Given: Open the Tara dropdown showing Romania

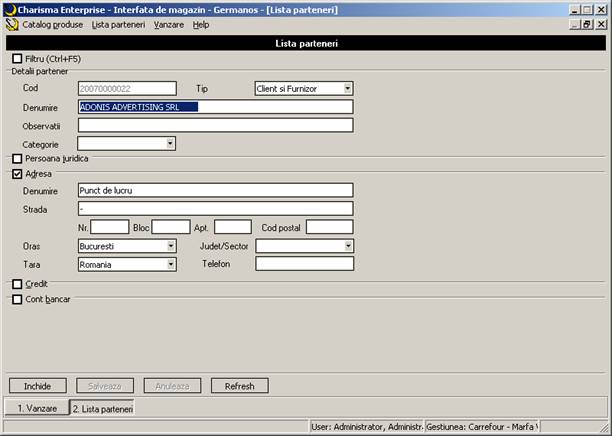Looking at the screenshot, I should pos(171,264).
